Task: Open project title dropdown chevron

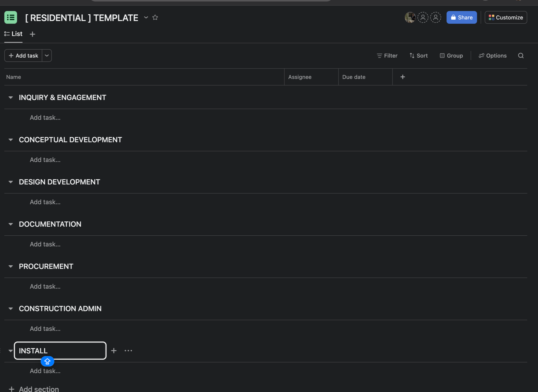Action: point(146,18)
